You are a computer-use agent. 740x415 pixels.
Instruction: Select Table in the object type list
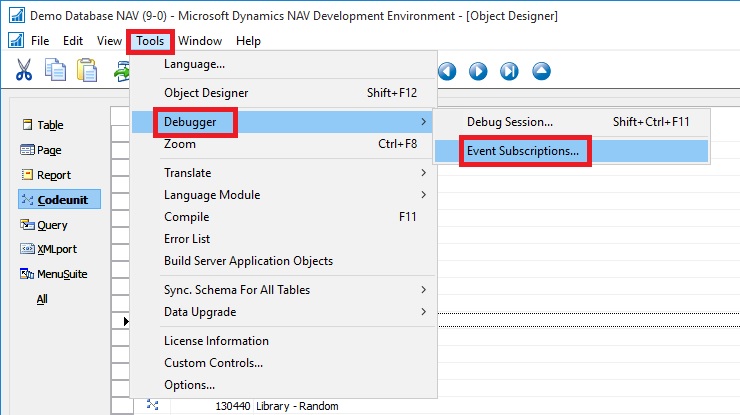(49, 125)
